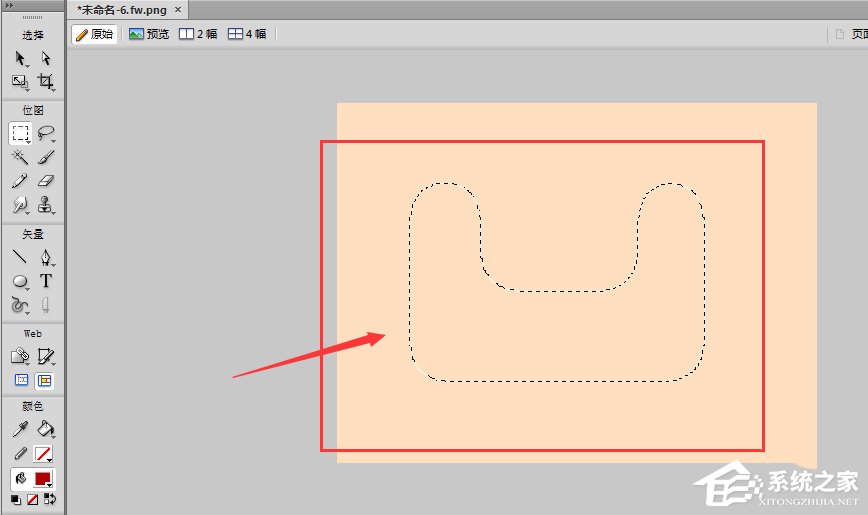Choose the Scale transform tool

(20, 83)
